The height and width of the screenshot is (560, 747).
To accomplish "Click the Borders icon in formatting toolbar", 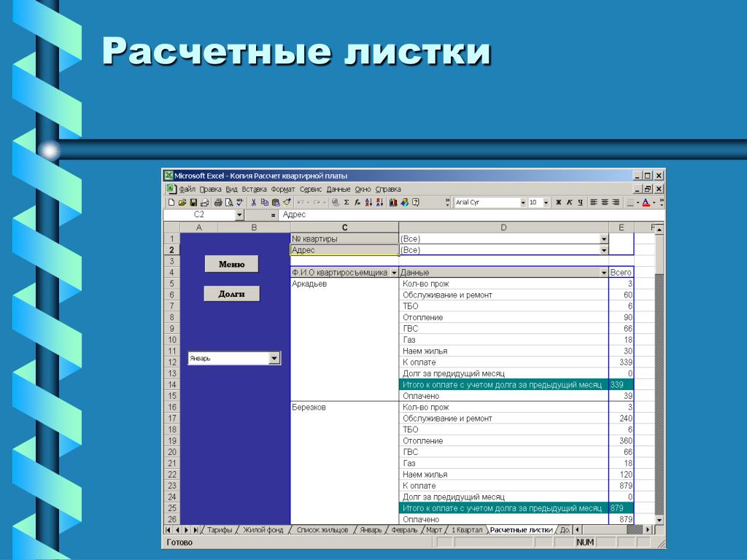I will (630, 203).
